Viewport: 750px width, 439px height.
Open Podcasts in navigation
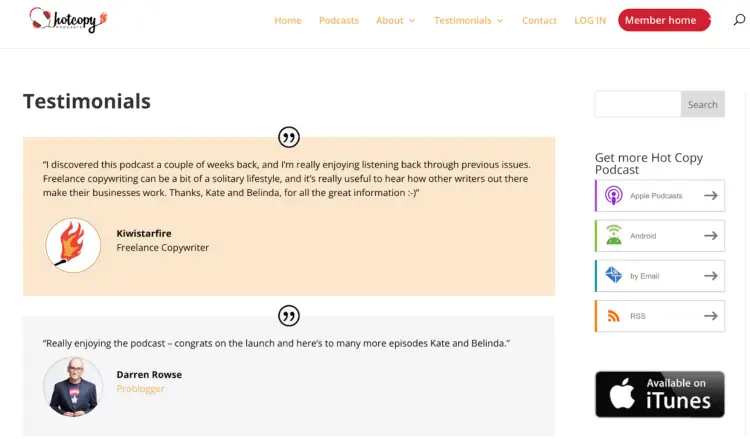click(339, 21)
